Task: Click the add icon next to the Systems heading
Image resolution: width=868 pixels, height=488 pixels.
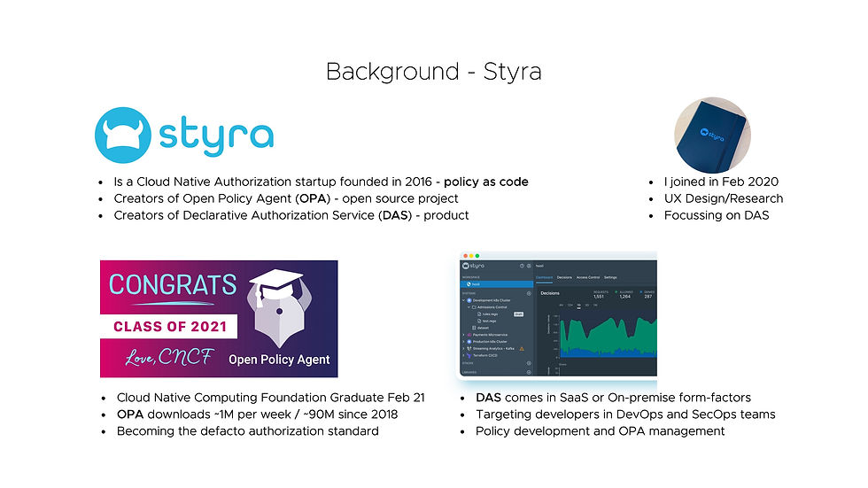Action: click(529, 293)
